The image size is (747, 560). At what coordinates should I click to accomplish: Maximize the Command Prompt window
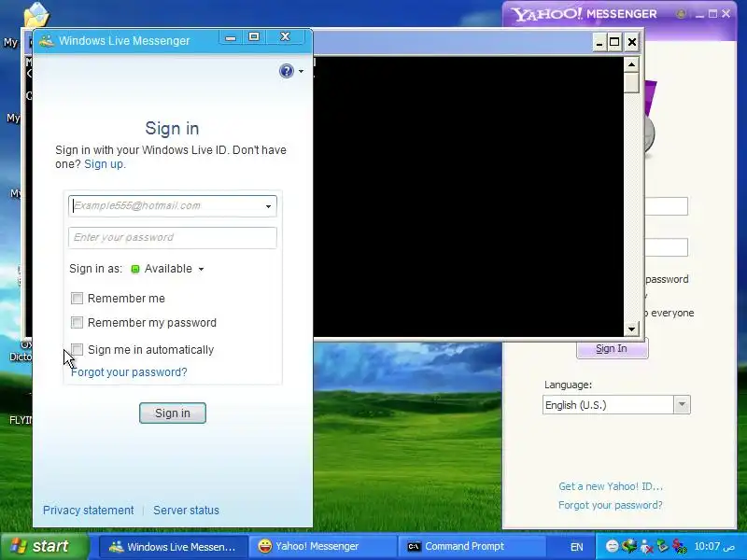pos(614,42)
